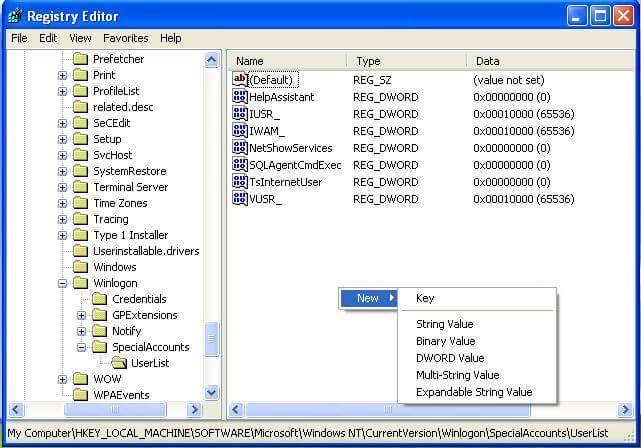Click the New context menu item
Screen dimensions: 641x448
coord(368,298)
